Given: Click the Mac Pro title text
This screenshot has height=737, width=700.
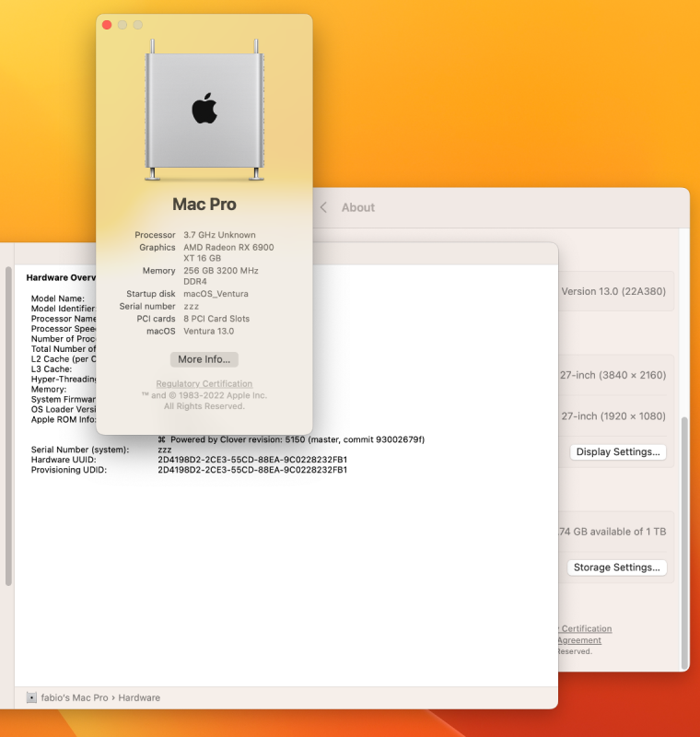Looking at the screenshot, I should [x=204, y=204].
